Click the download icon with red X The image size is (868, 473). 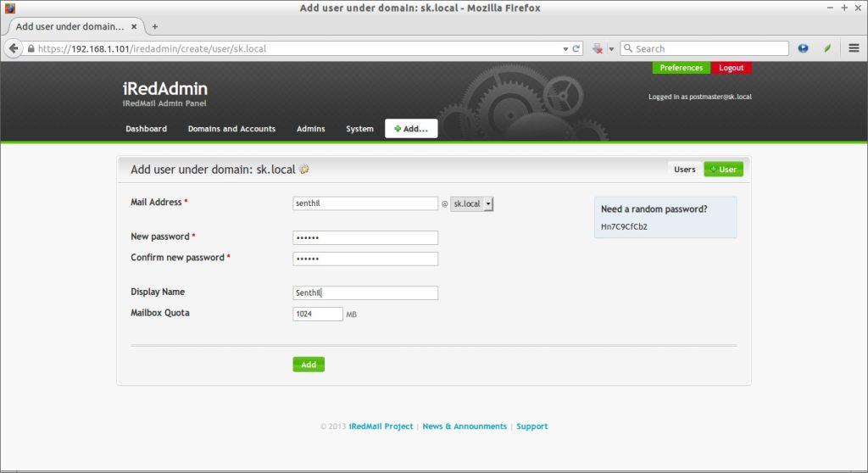[598, 49]
